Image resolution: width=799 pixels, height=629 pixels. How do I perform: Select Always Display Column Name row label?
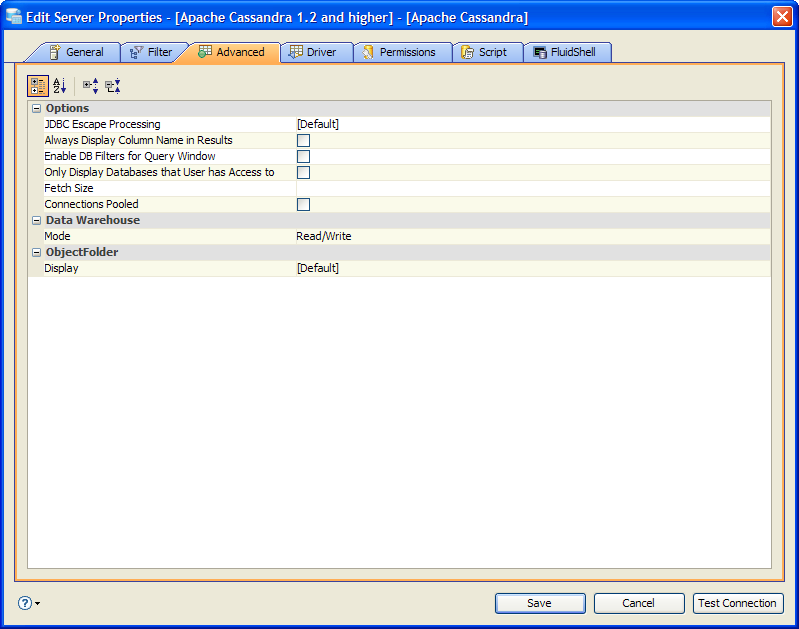coord(138,140)
